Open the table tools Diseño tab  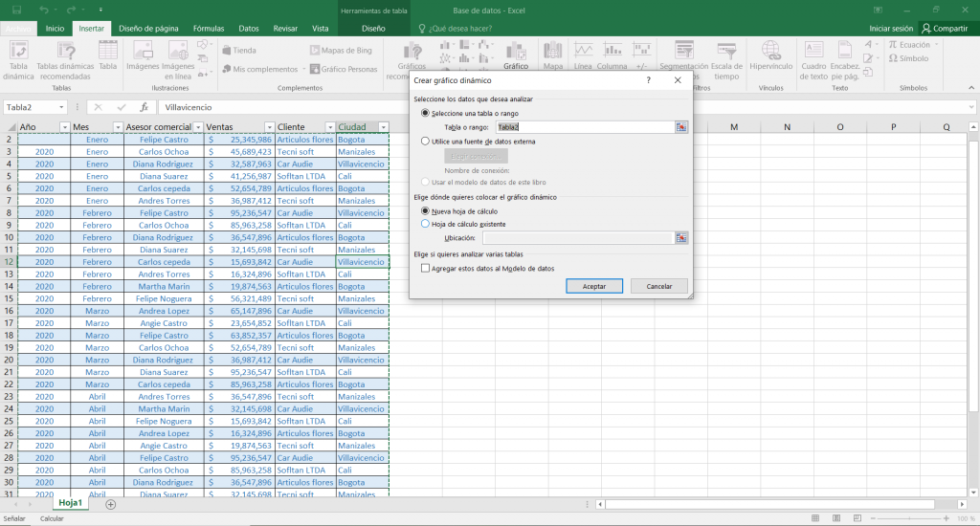click(x=373, y=28)
